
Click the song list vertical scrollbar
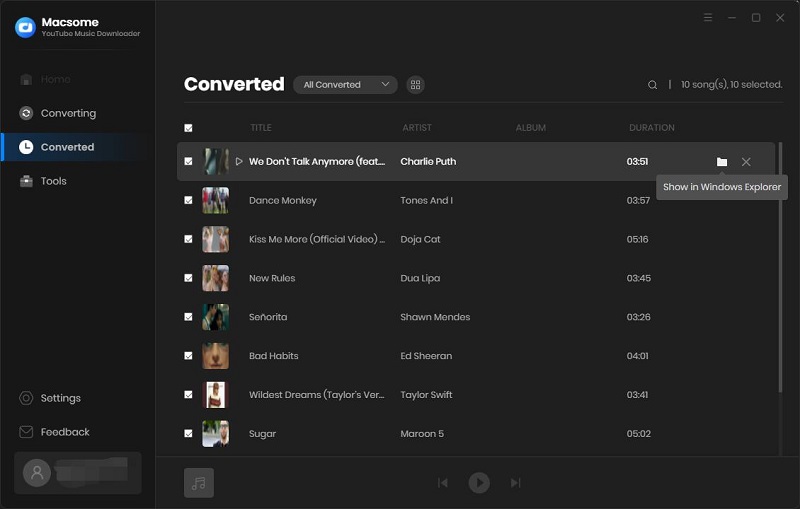pyautogui.click(x=780, y=267)
